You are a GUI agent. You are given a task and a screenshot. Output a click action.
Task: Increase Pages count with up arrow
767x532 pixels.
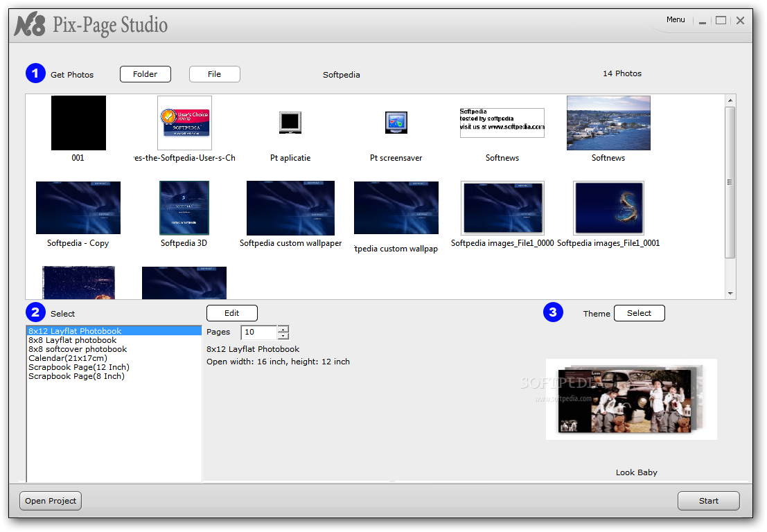283,328
